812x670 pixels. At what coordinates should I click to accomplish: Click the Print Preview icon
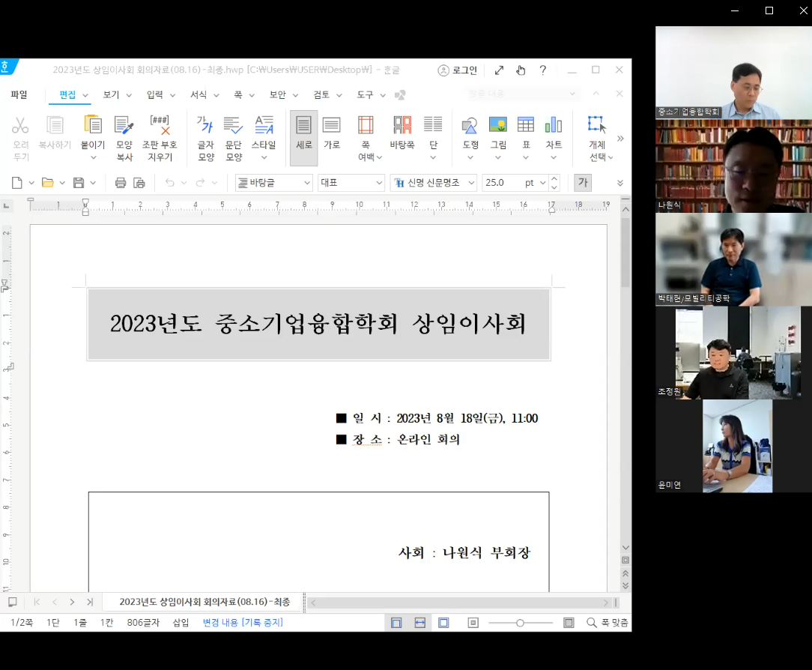tap(139, 182)
